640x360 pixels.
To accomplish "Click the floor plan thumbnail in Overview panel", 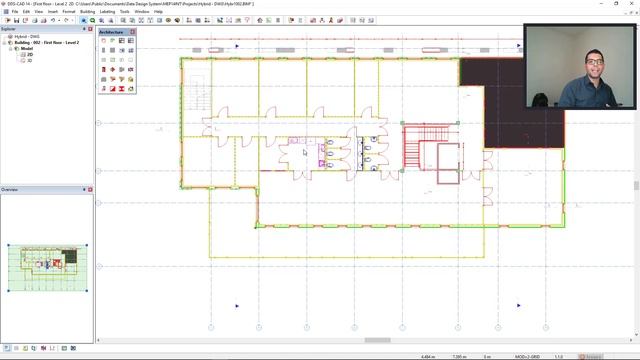I will [48, 268].
